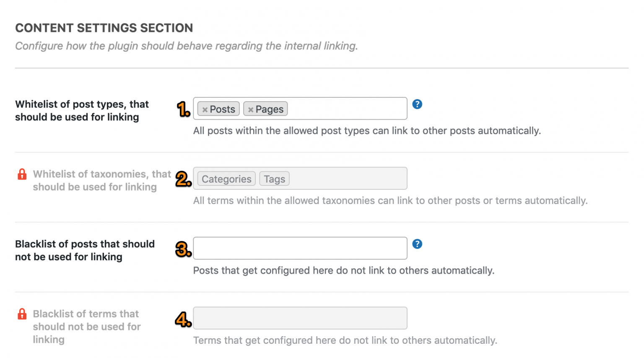Open help icon beside post types whitelist
This screenshot has width=644, height=358.
coord(417,104)
